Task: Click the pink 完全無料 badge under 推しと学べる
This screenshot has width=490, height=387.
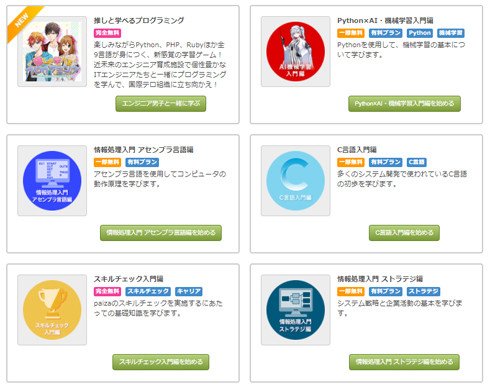Action: [x=107, y=33]
